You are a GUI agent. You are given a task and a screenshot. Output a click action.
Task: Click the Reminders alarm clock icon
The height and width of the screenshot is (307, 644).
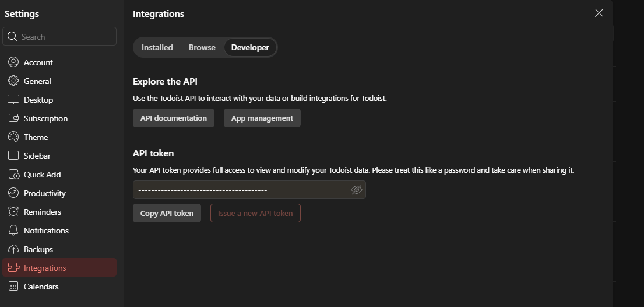[13, 211]
